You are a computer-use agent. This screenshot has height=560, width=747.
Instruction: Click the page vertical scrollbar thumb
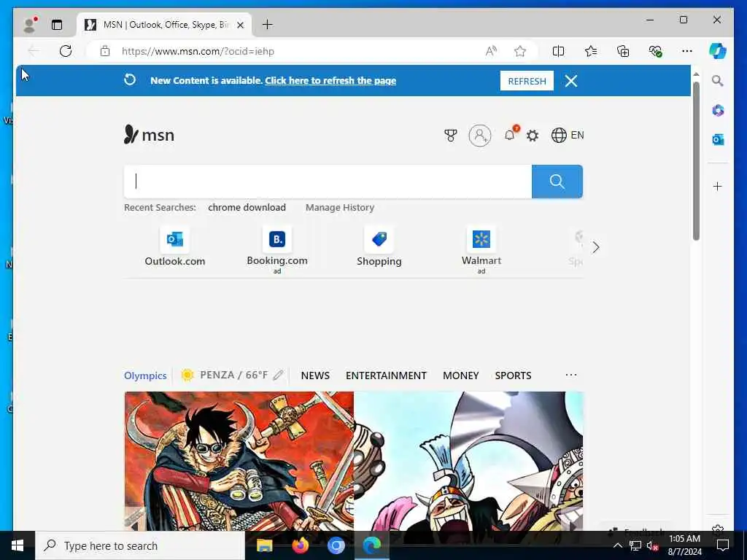696,161
